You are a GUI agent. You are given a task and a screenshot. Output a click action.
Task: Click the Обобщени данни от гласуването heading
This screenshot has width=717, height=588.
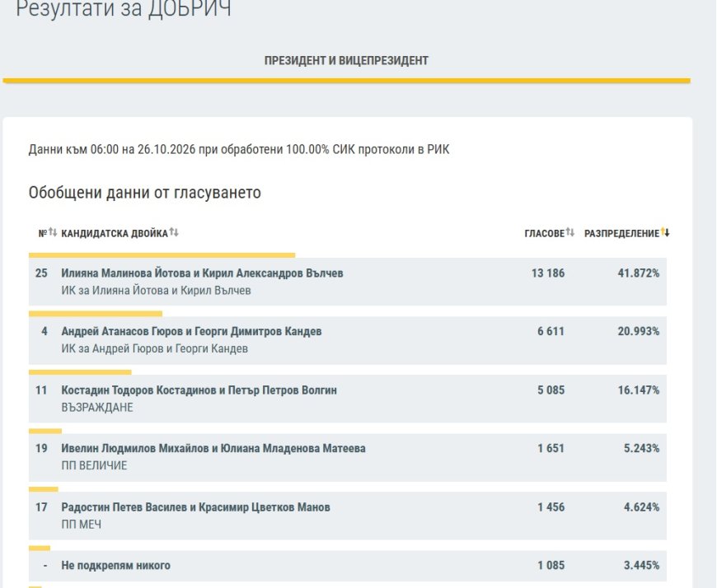coord(144,193)
